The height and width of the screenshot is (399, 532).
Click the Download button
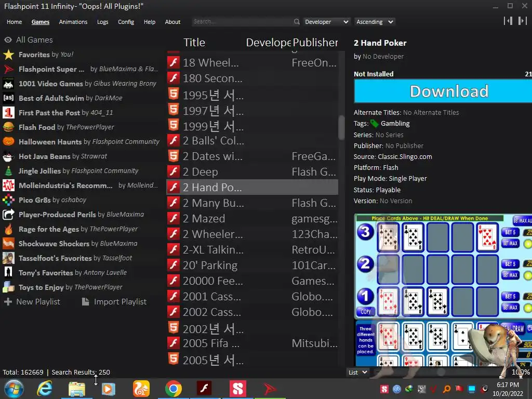[x=443, y=91]
